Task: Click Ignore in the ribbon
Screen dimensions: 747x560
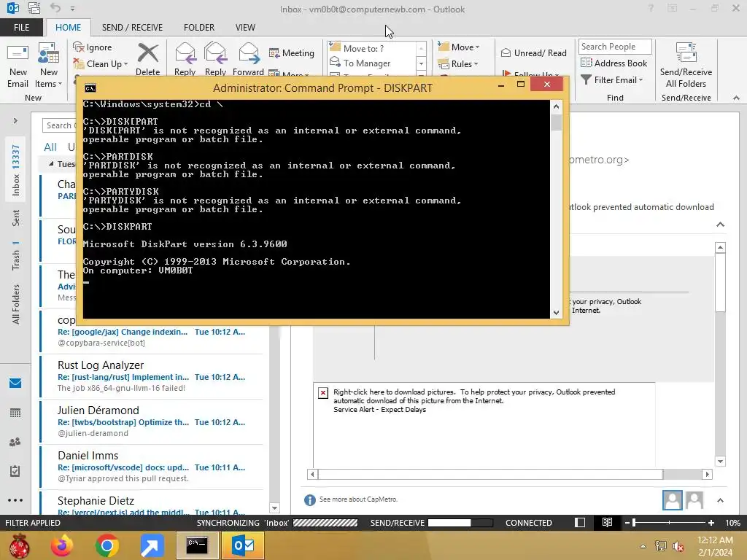Action: 93,47
